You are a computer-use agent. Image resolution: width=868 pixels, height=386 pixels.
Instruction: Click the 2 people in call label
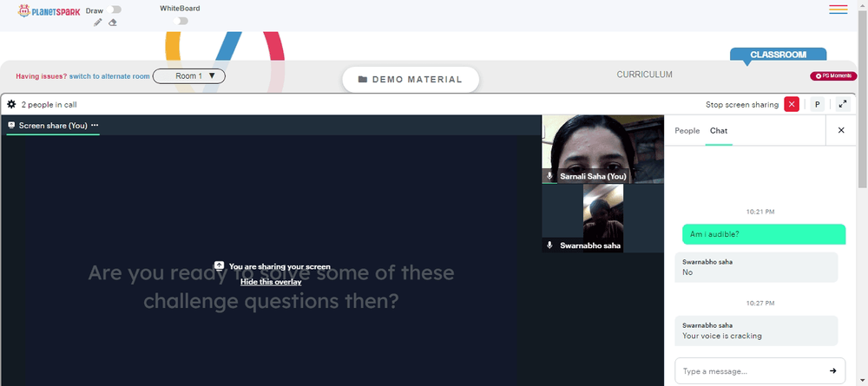point(49,104)
